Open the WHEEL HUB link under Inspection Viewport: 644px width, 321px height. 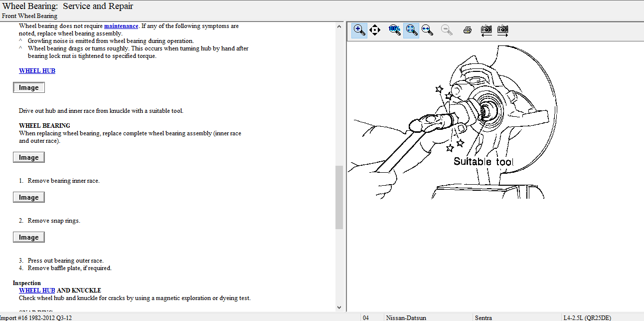tap(37, 291)
